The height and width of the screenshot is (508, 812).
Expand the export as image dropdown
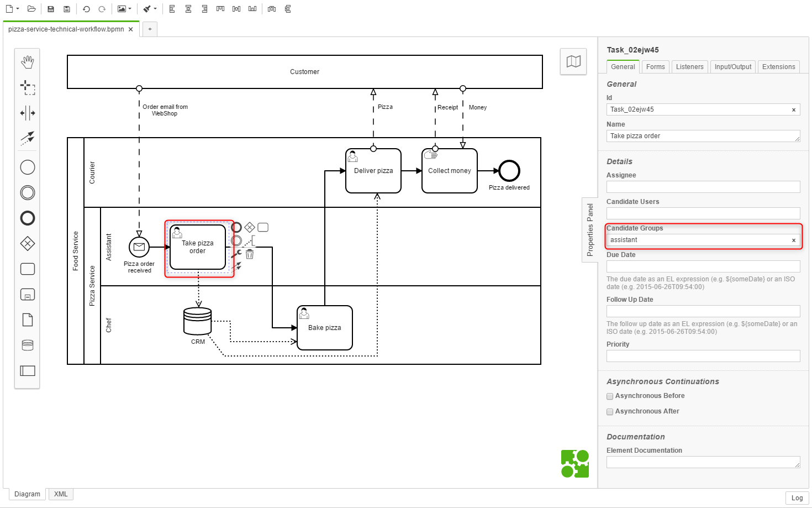tap(130, 9)
